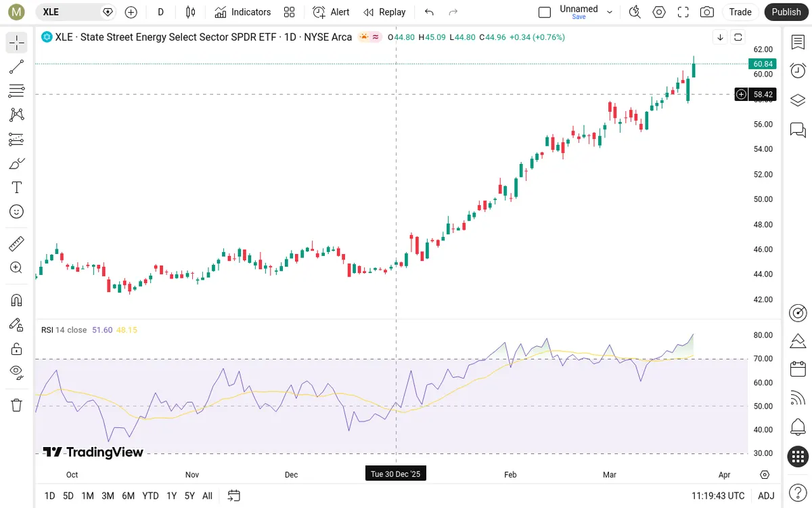Open the object tree layers panel

tap(798, 100)
